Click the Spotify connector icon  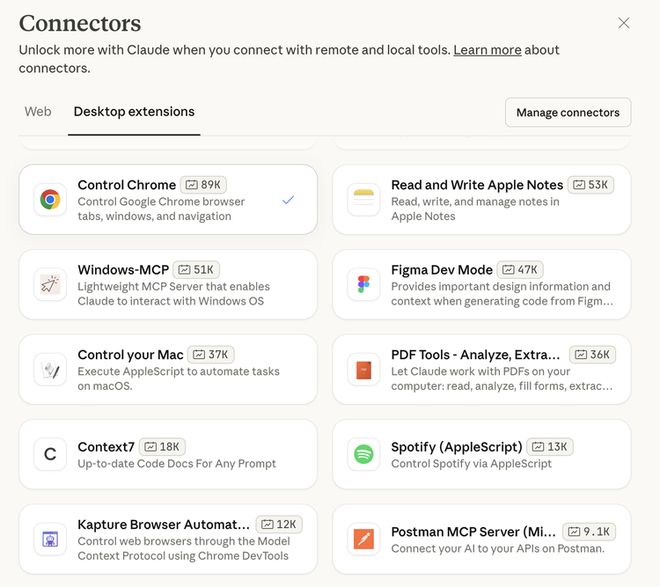click(x=363, y=455)
